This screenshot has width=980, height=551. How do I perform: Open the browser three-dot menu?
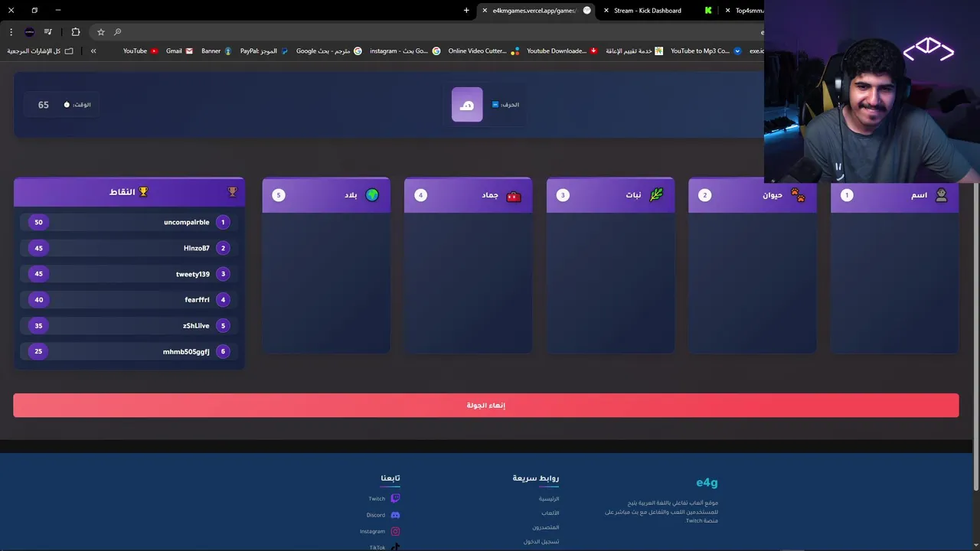[11, 32]
